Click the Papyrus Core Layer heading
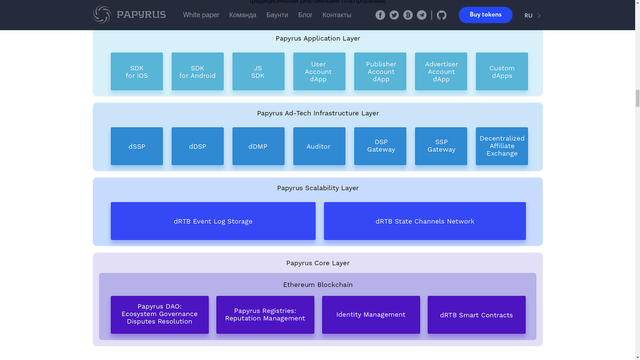The image size is (640, 360). [318, 263]
